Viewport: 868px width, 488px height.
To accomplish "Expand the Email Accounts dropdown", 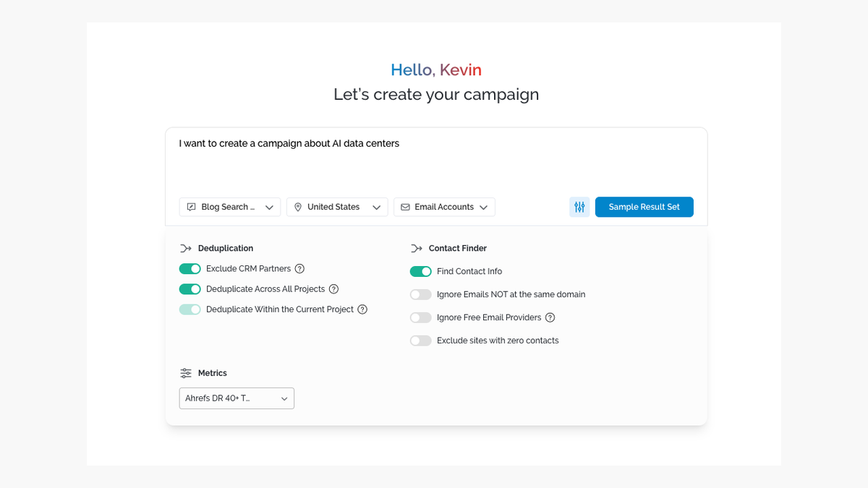I will 444,207.
